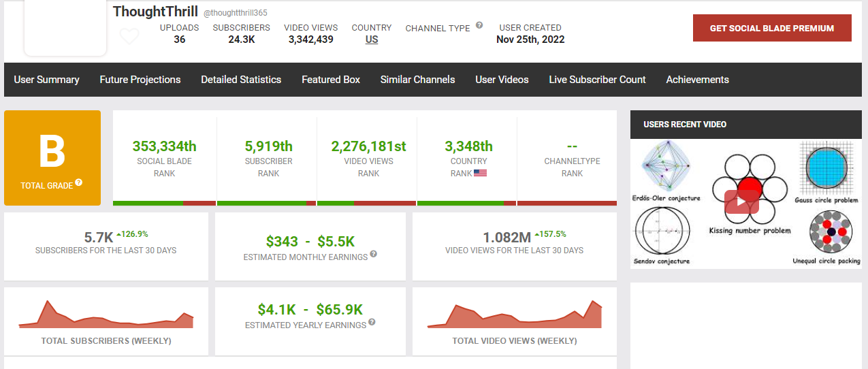868x369 pixels.
Task: Click the subscriber rank progress bar
Action: pos(266,203)
